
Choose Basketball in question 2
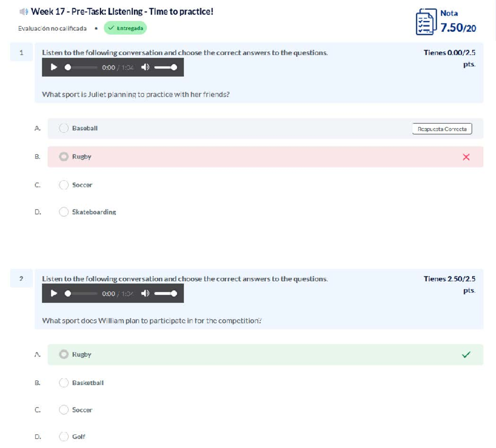click(64, 383)
